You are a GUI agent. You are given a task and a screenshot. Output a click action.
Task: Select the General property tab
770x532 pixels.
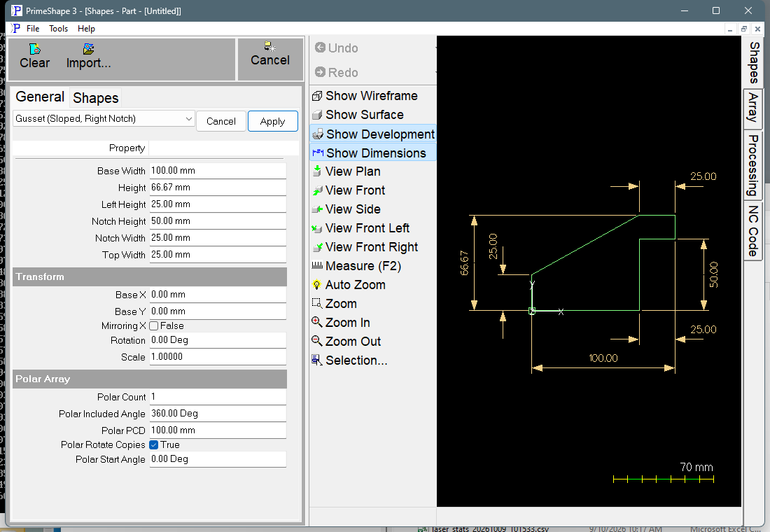coord(40,97)
